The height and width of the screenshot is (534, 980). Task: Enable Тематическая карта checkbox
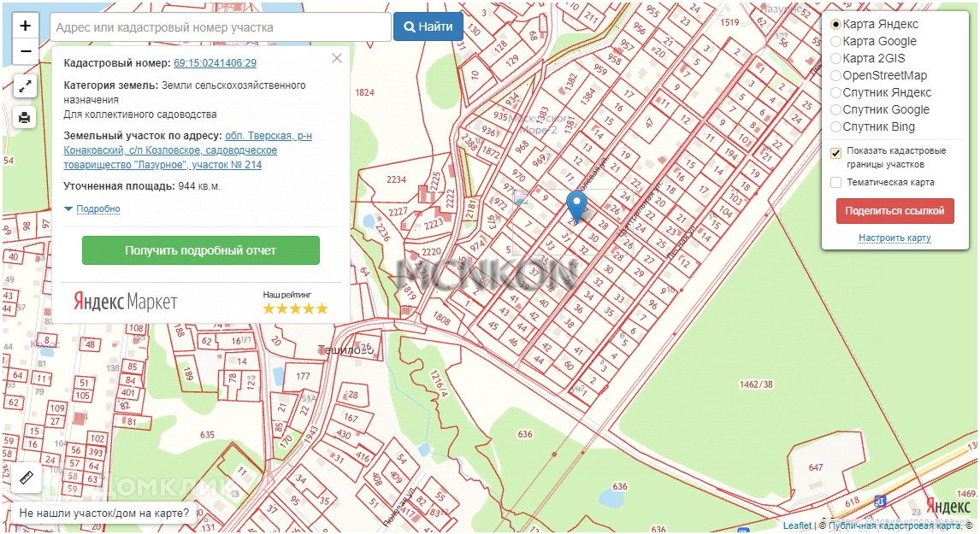pyautogui.click(x=835, y=182)
